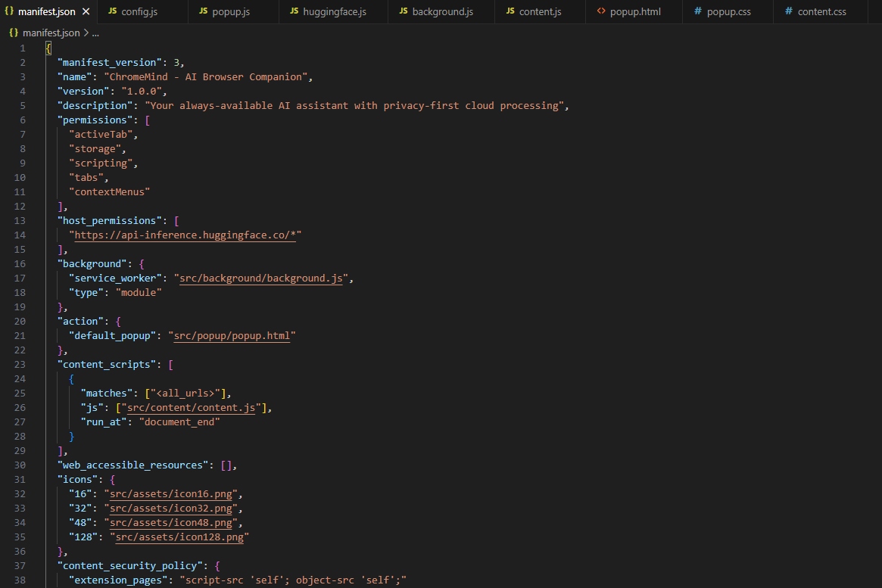Click the hash icon on popup.css tab
Viewport: 882px width, 588px height.
click(x=698, y=11)
